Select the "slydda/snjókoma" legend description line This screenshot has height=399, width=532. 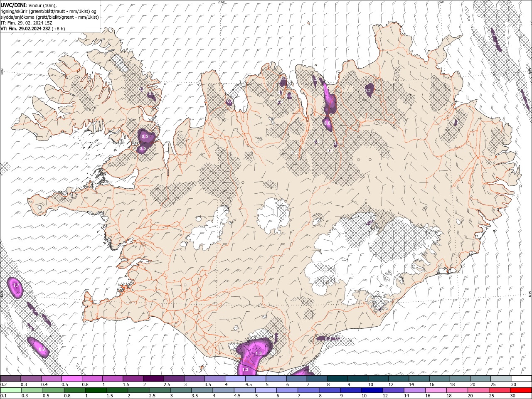tap(50, 17)
